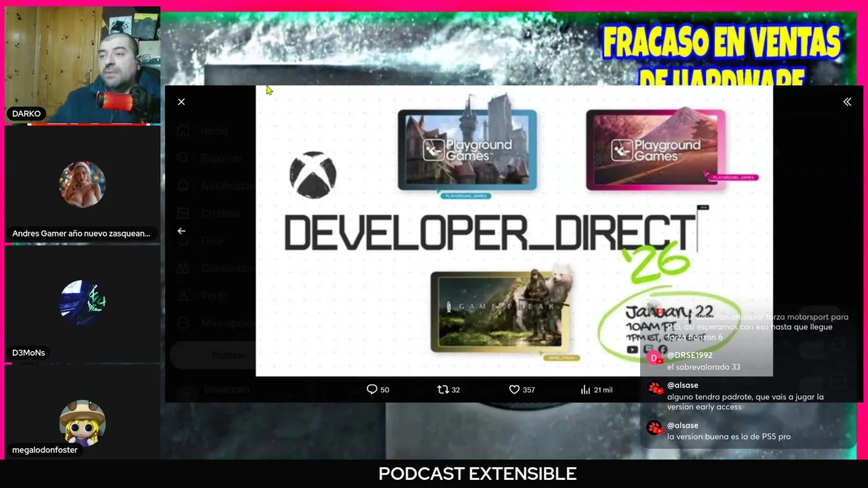The width and height of the screenshot is (868, 488).
Task: Collapse the side panel with double chevron
Action: coord(847,102)
